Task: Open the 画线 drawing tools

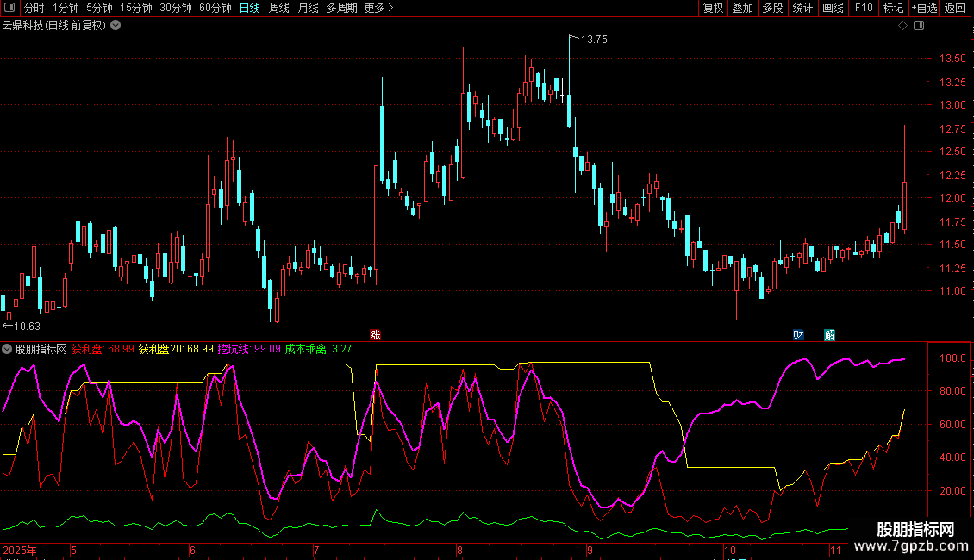Action: (x=833, y=8)
